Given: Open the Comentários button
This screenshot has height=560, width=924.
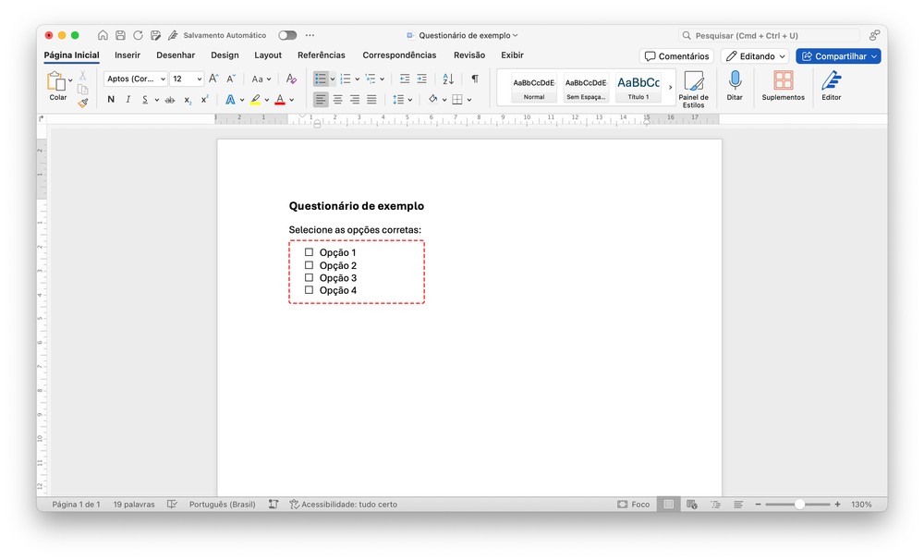Looking at the screenshot, I should (676, 56).
